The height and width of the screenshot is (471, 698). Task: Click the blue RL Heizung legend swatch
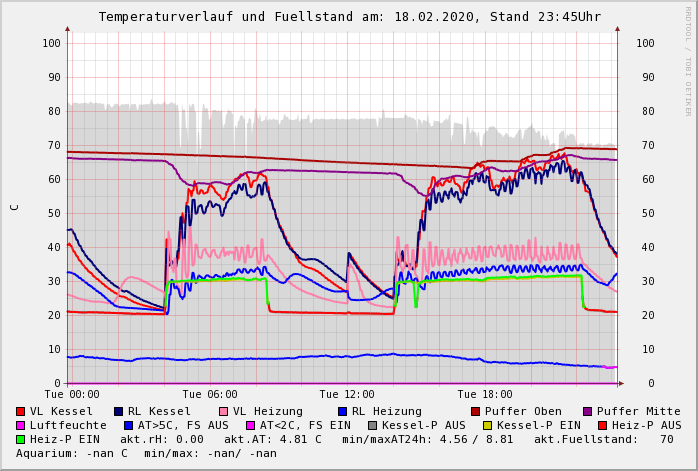coord(342,411)
